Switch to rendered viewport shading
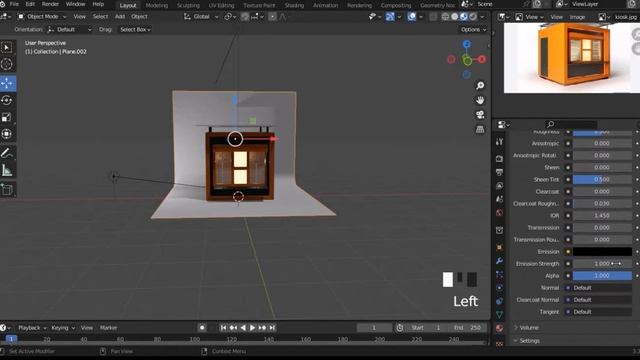640x360 pixels. (x=473, y=17)
